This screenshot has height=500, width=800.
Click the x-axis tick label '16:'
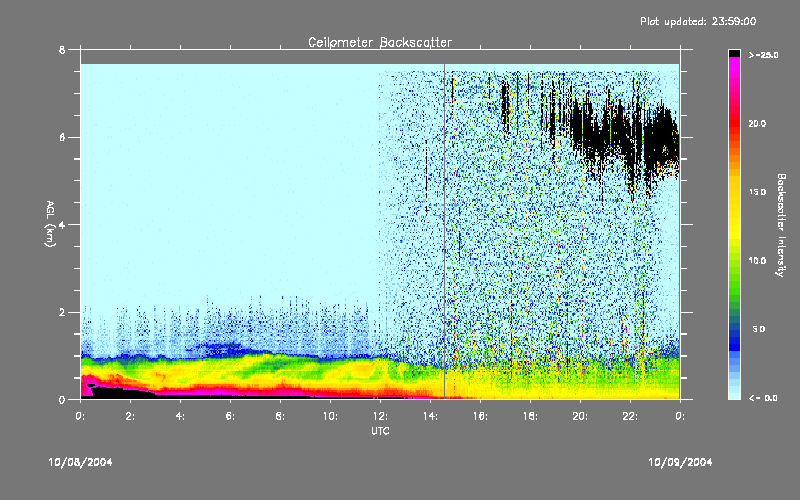coord(480,416)
